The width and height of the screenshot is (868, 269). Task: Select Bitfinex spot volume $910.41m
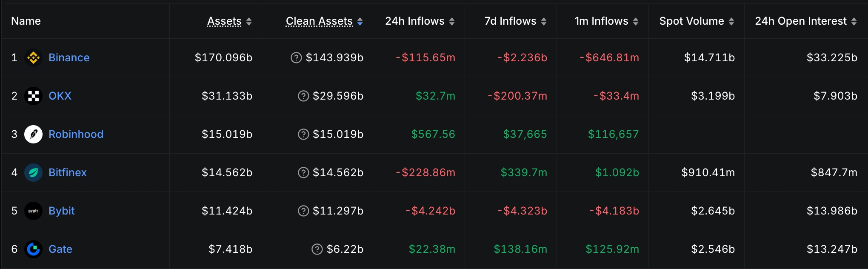[708, 172]
